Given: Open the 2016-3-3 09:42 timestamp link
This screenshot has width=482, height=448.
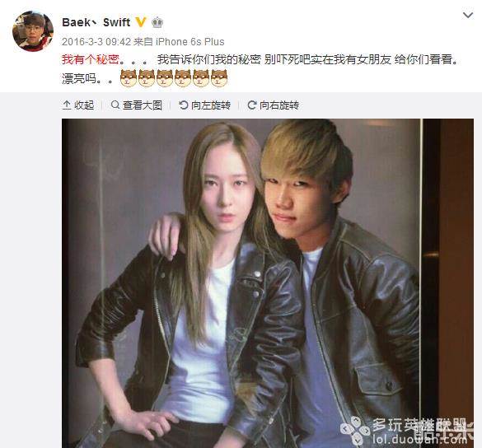Looking at the screenshot, I should click(96, 42).
